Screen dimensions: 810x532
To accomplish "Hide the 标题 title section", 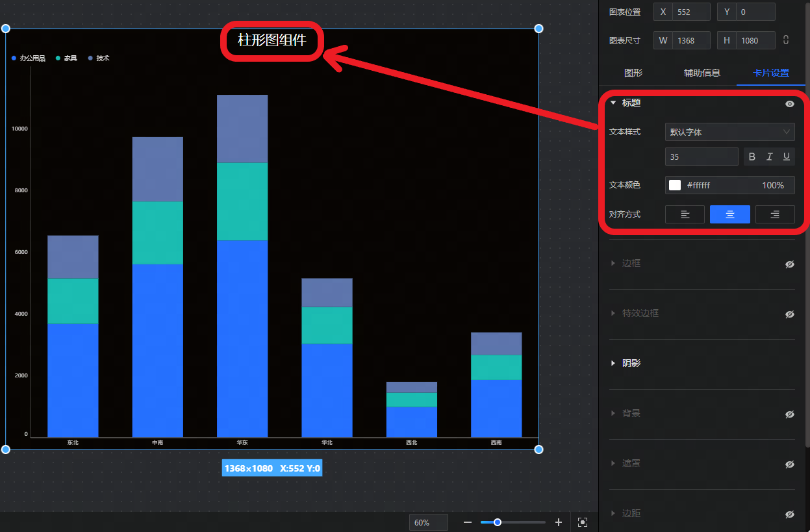I will click(x=789, y=103).
